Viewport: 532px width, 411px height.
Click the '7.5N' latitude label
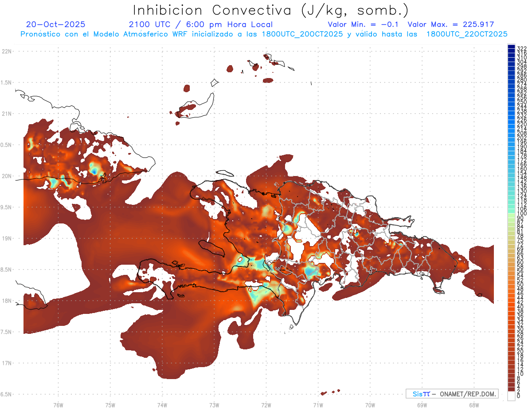pos(7,332)
